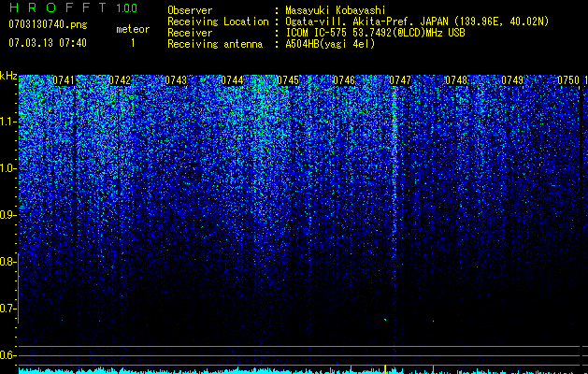Click the 0747 time marker

(400, 80)
